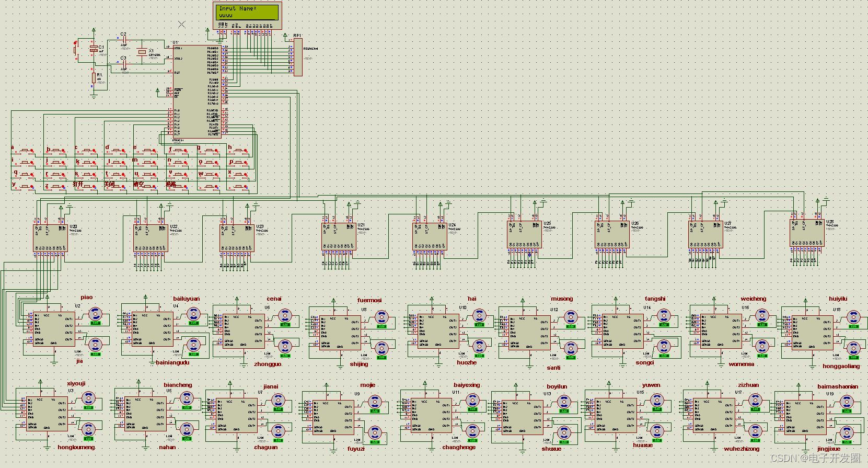Push the keypad button labeled z
The height and width of the screenshot is (468, 868).
[55, 186]
